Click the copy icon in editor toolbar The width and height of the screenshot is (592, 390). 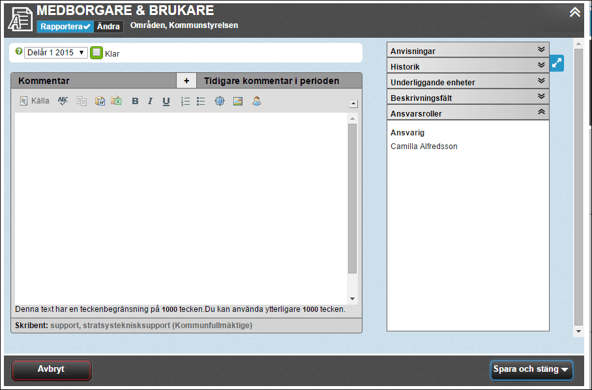pyautogui.click(x=82, y=101)
